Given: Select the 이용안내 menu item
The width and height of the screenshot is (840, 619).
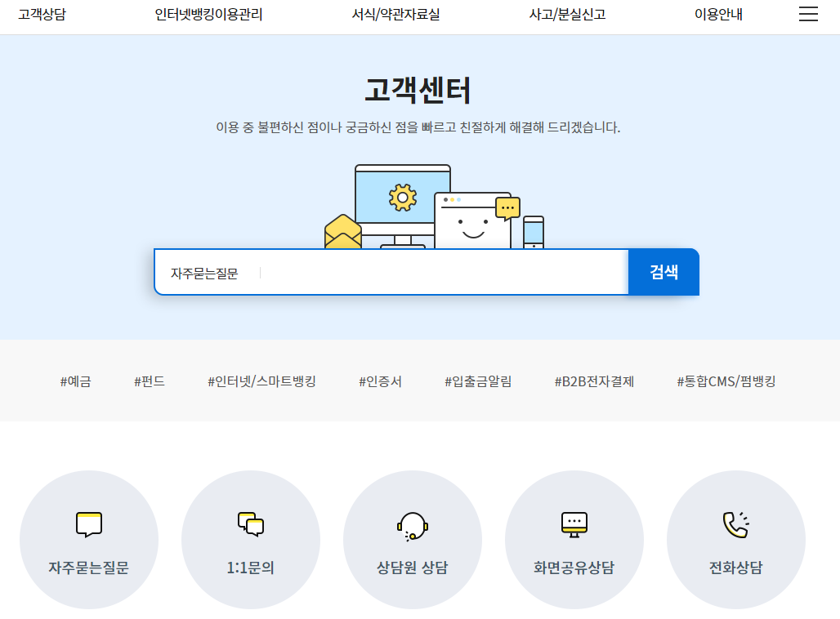Looking at the screenshot, I should (717, 14).
